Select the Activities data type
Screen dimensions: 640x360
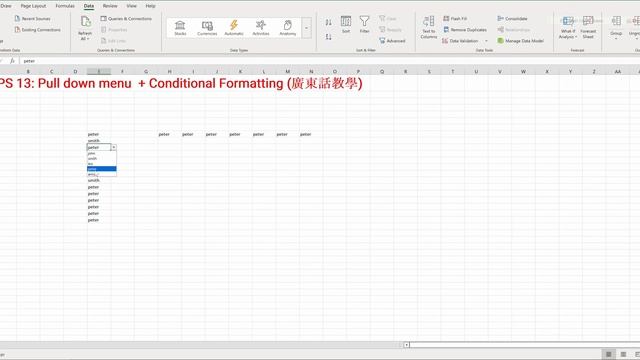[x=261, y=28]
